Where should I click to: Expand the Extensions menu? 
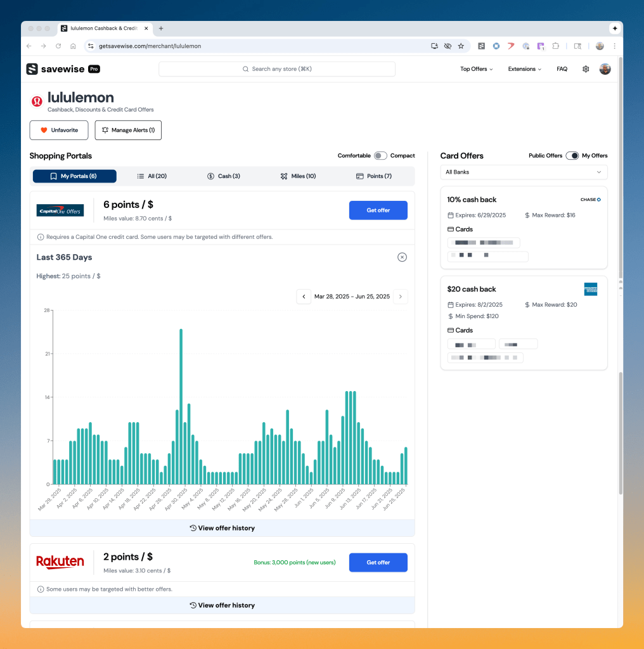[524, 69]
